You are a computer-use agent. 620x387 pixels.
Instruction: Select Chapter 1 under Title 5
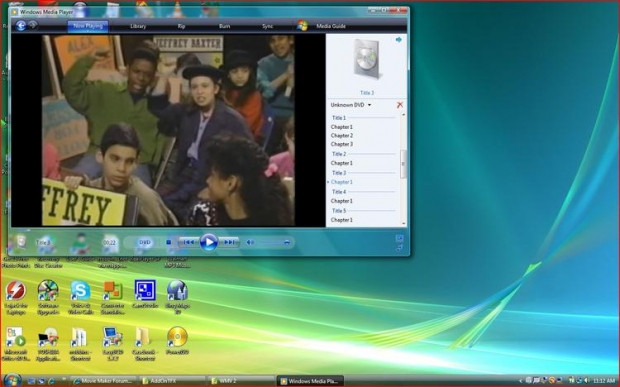tap(342, 220)
